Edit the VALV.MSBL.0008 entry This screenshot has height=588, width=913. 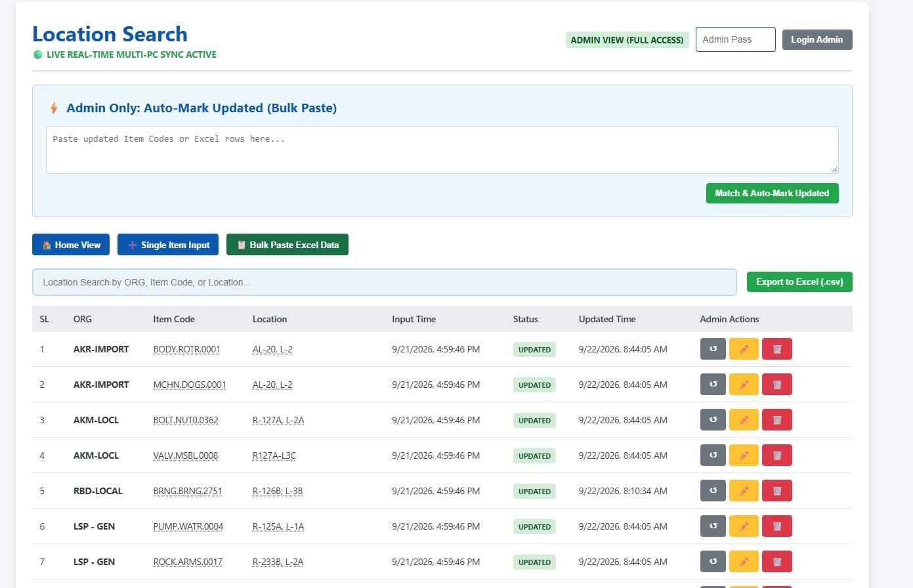tap(744, 455)
